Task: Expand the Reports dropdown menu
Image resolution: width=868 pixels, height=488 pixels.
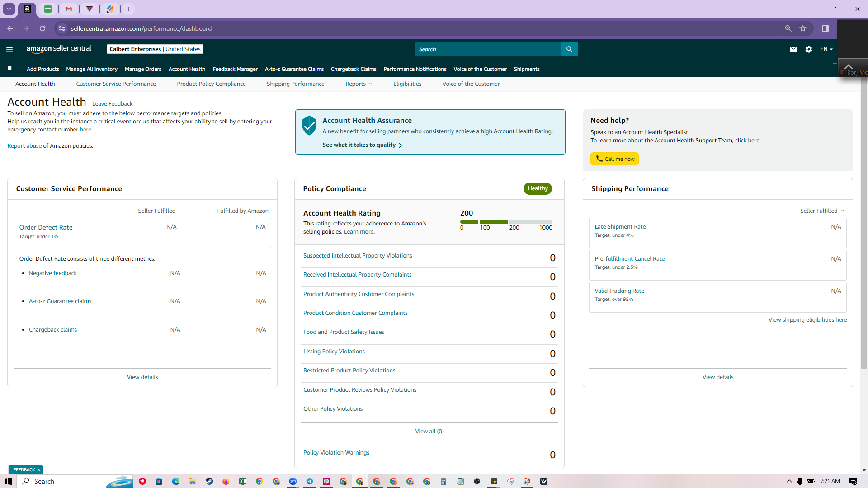Action: pyautogui.click(x=359, y=84)
